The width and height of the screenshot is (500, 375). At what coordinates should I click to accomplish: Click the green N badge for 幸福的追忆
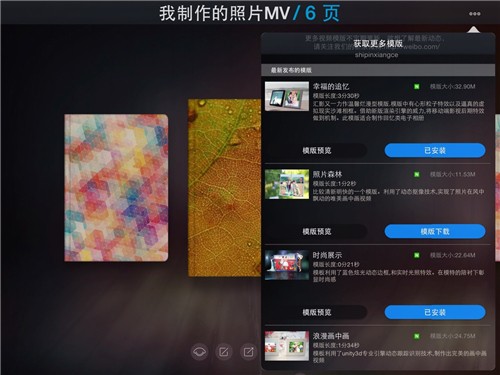[x=417, y=87]
